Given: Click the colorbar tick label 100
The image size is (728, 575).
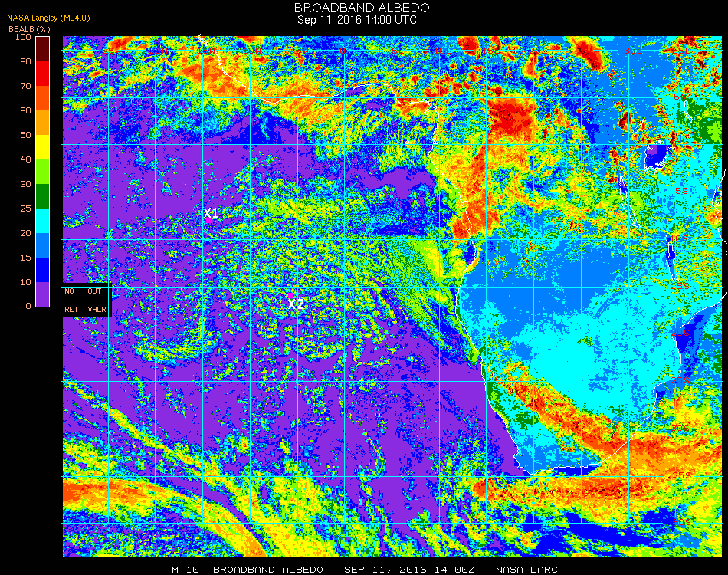Looking at the screenshot, I should click(23, 37).
